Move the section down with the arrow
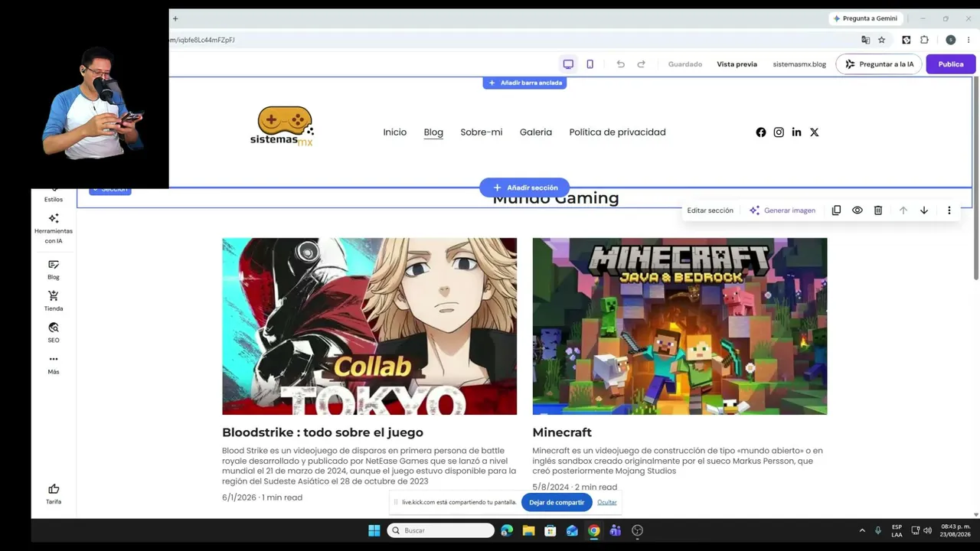Screen dimensions: 980x551 tap(924, 210)
